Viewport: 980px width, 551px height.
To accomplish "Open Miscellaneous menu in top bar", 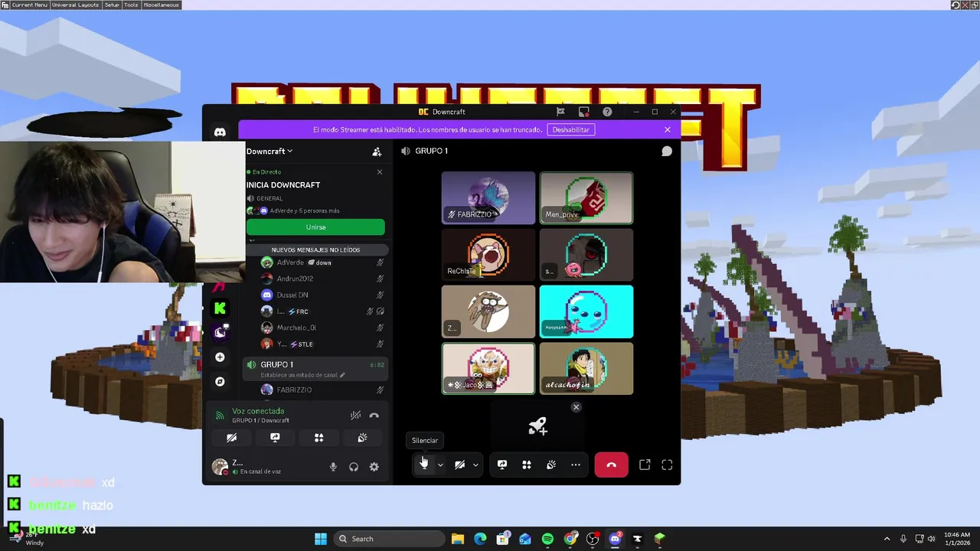I will point(161,5).
